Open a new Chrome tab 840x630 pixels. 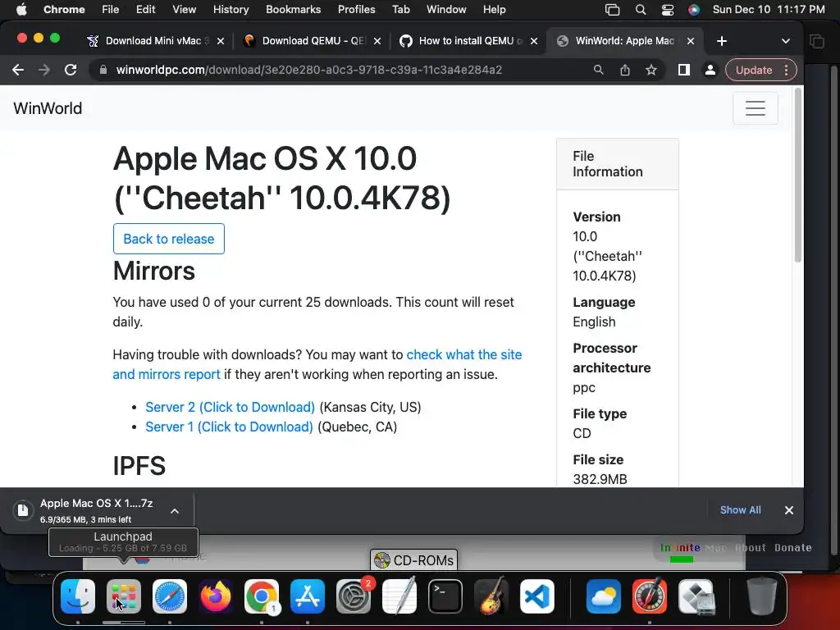(722, 41)
